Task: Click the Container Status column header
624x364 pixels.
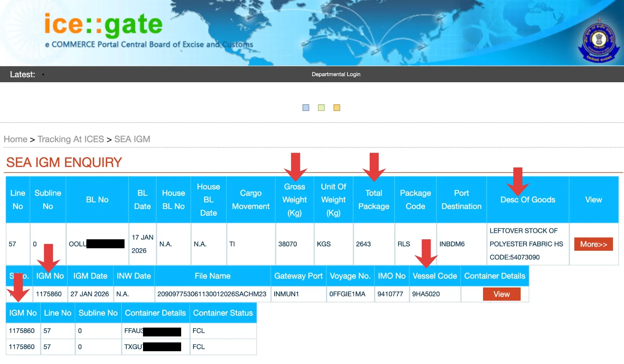Action: pyautogui.click(x=223, y=313)
